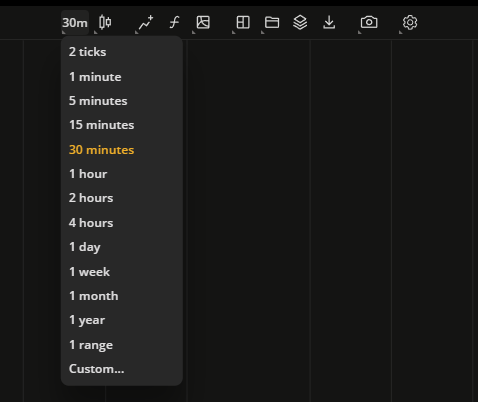Open the chart type candlestick icon
This screenshot has width=478, height=402.
tap(105, 22)
